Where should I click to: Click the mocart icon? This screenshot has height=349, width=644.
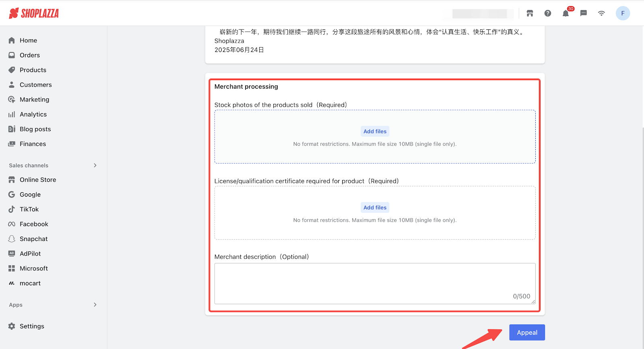point(12,283)
